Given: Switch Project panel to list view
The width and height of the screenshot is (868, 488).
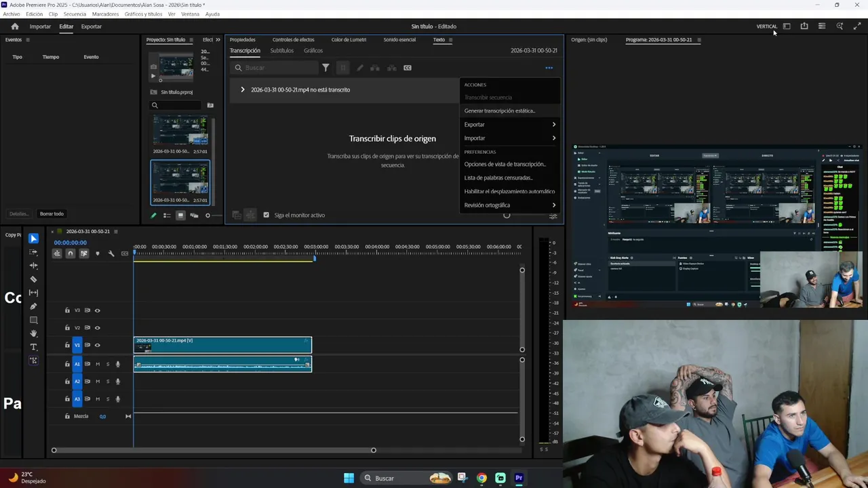Looking at the screenshot, I should (x=167, y=216).
